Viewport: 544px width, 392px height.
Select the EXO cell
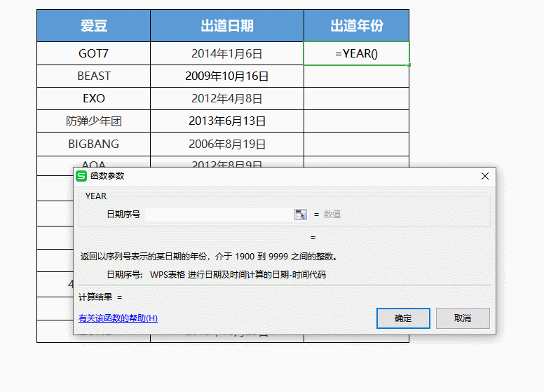click(x=93, y=99)
